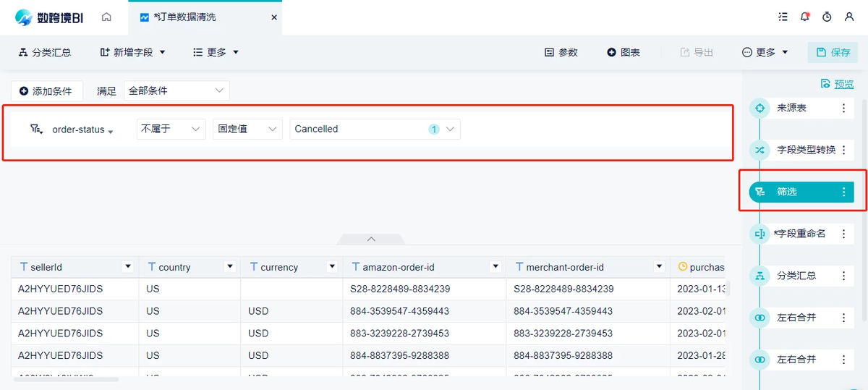
Task: Click 分类汇总 in the toolbar
Action: pyautogui.click(x=44, y=52)
